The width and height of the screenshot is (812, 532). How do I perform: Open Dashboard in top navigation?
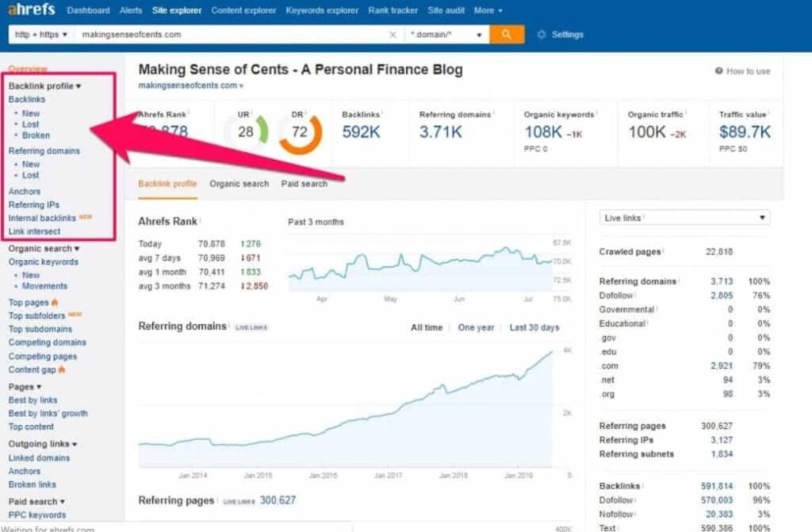[89, 10]
